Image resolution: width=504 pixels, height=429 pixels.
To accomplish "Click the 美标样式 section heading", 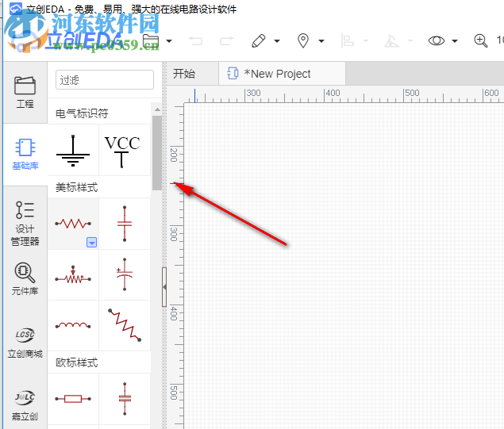I will click(76, 187).
